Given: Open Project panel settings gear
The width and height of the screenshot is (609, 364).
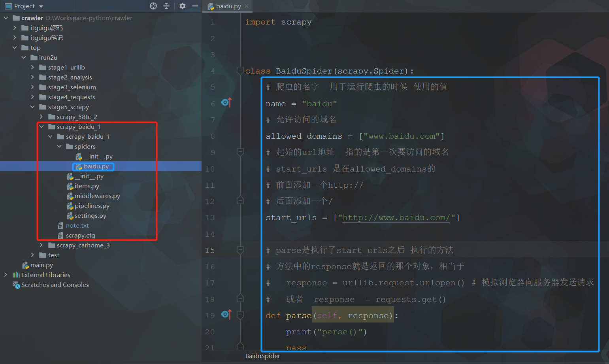Looking at the screenshot, I should 182,6.
